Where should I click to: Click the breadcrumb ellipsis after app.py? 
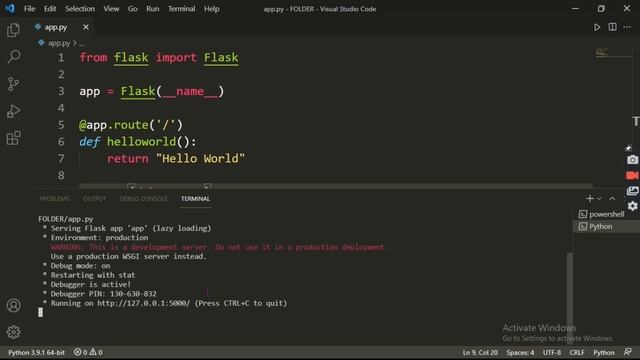(82, 43)
